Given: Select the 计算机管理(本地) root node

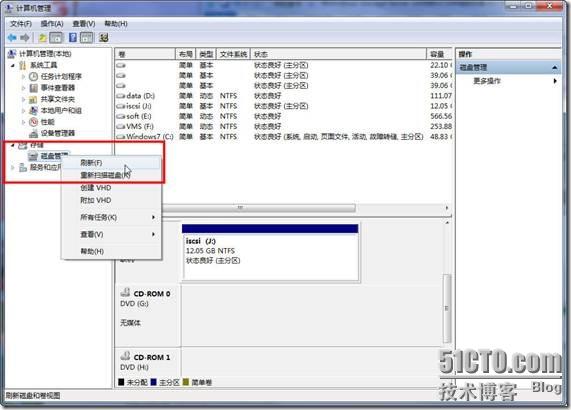Looking at the screenshot, I should pyautogui.click(x=45, y=54).
